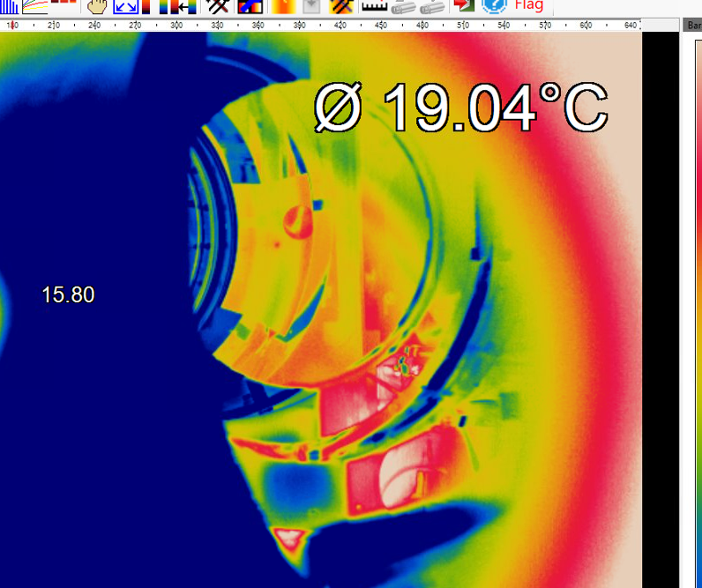Click the second gray camera icon
This screenshot has width=702, height=588.
pyautogui.click(x=432, y=6)
